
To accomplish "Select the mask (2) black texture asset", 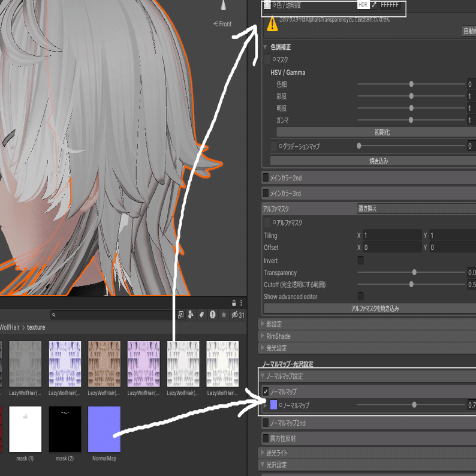I will [x=65, y=433].
